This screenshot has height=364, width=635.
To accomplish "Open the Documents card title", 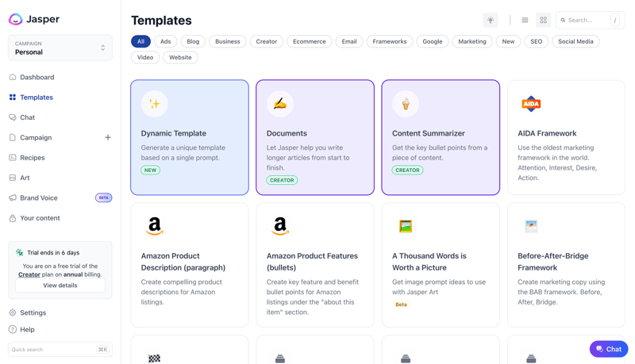I will [287, 133].
